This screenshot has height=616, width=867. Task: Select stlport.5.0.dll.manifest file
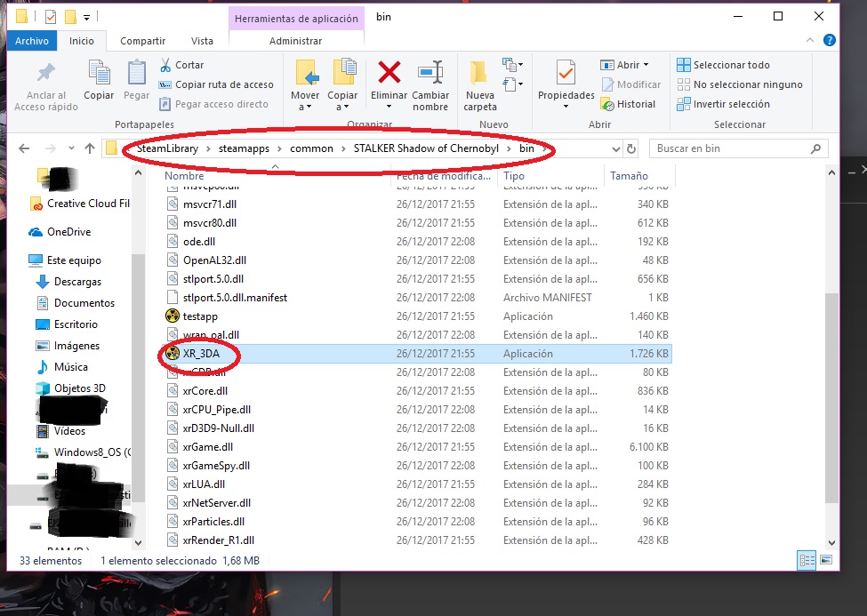pyautogui.click(x=235, y=298)
